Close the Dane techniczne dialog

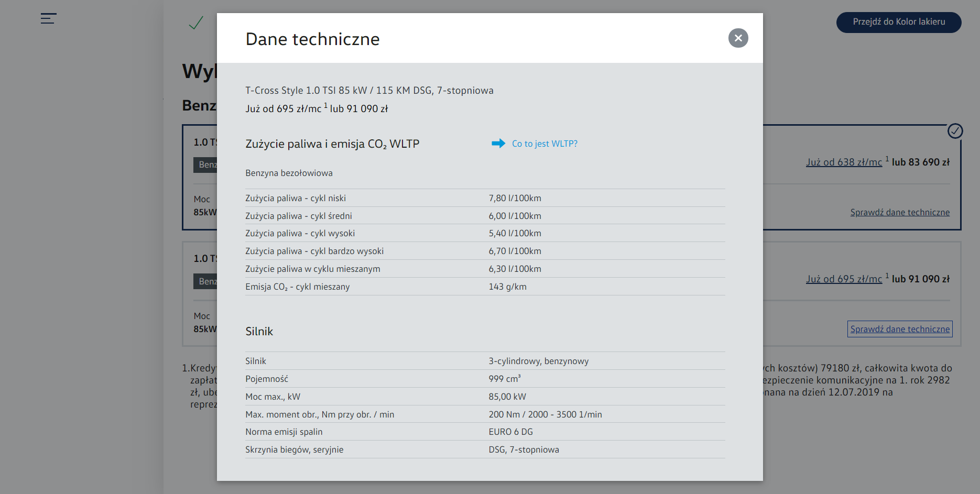click(x=738, y=38)
